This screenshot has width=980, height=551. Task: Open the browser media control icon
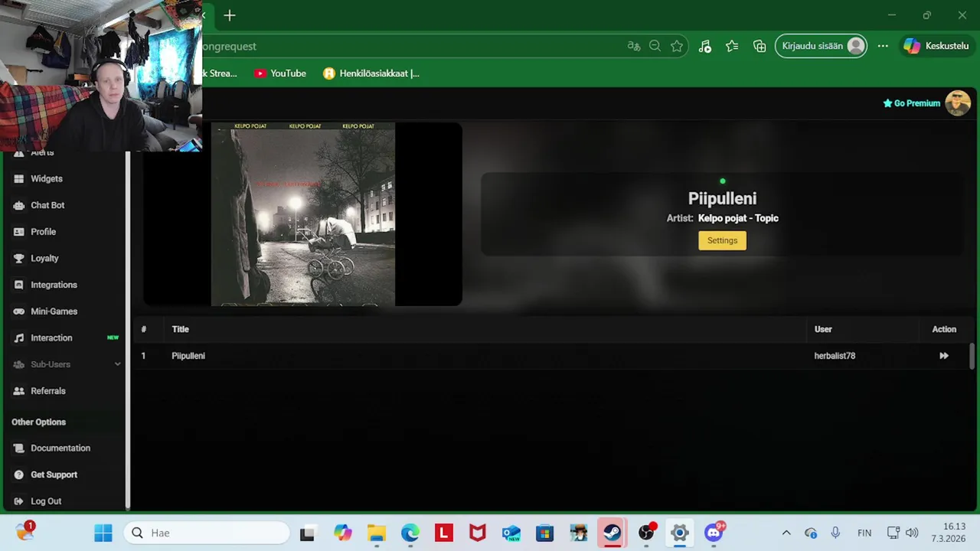click(x=705, y=46)
